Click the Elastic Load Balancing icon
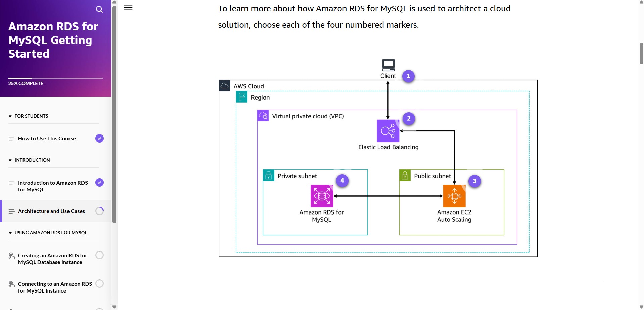The height and width of the screenshot is (310, 644). click(x=388, y=131)
